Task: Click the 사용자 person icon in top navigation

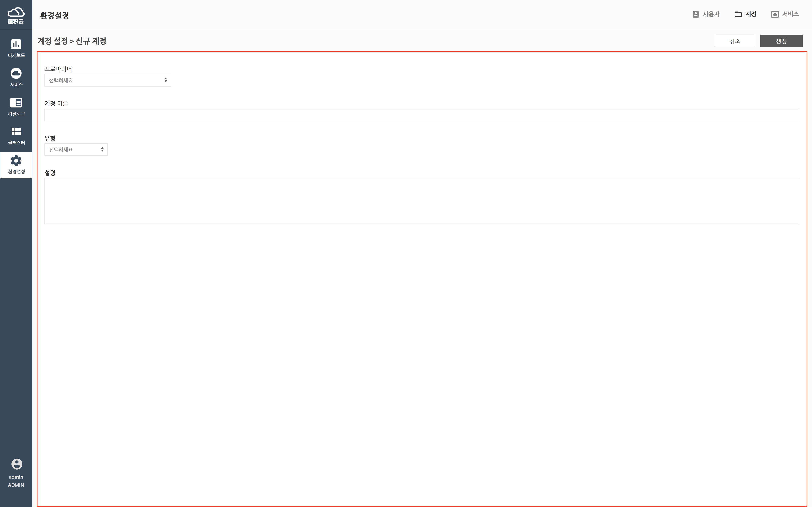Action: (x=695, y=14)
